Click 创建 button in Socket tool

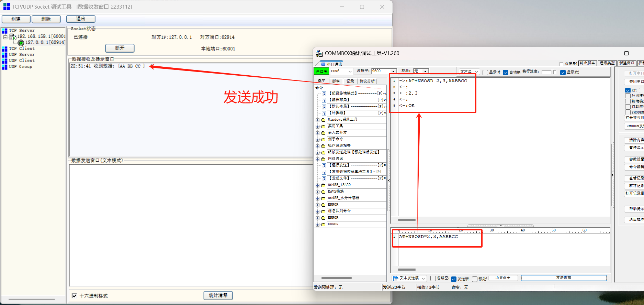pos(16,19)
